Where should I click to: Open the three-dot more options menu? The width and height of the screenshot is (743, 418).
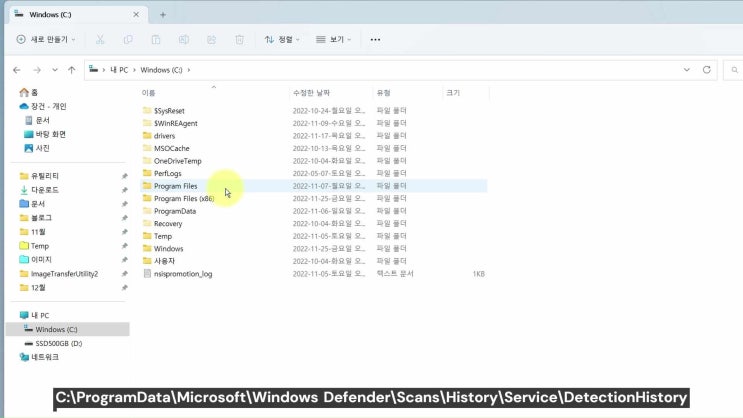(375, 40)
